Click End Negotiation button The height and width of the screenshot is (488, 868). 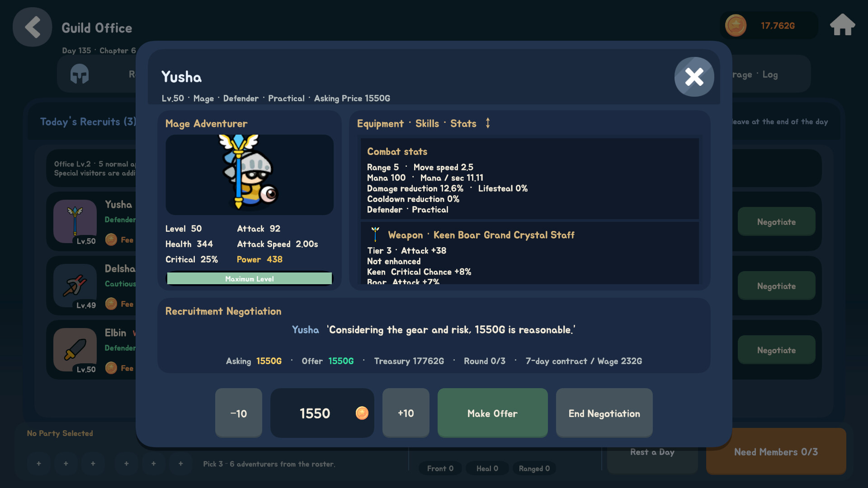tap(604, 413)
